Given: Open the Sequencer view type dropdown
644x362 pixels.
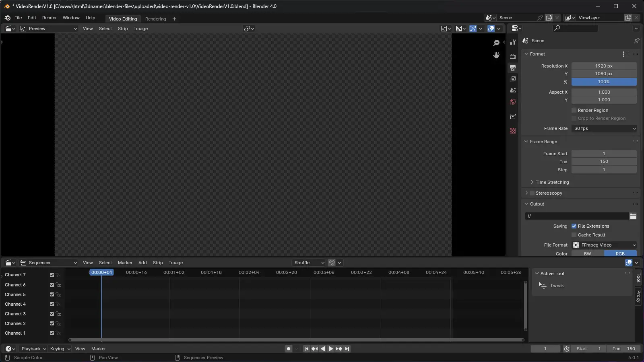Looking at the screenshot, I should (x=48, y=263).
